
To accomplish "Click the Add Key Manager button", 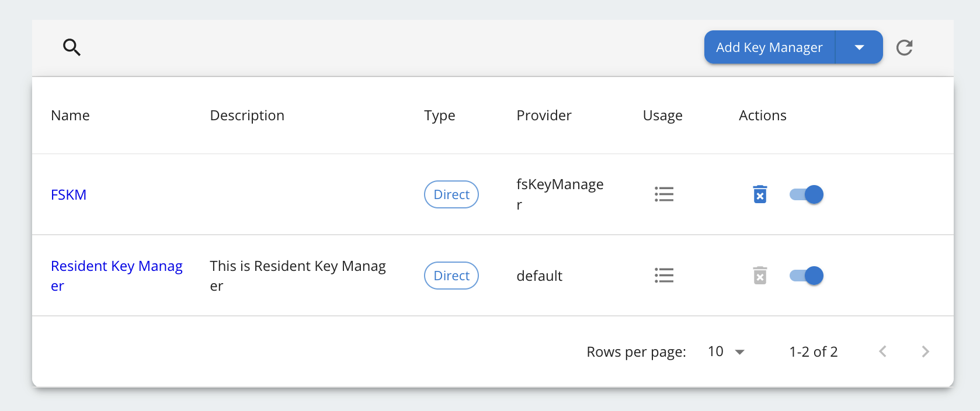I will tap(770, 47).
